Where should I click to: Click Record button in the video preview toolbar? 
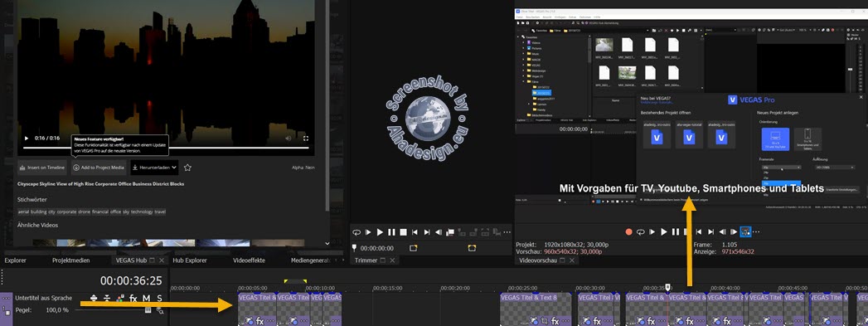(629, 232)
